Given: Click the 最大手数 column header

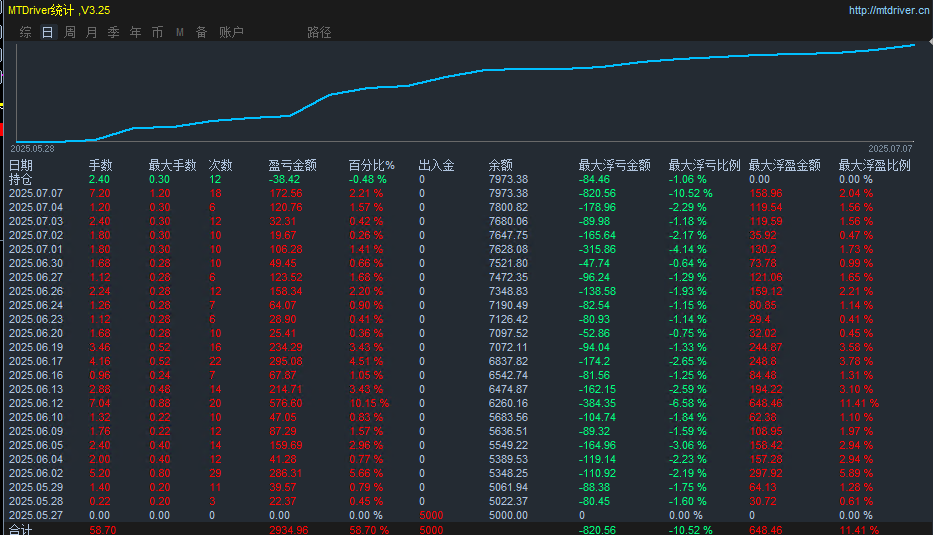Looking at the screenshot, I should tap(173, 165).
